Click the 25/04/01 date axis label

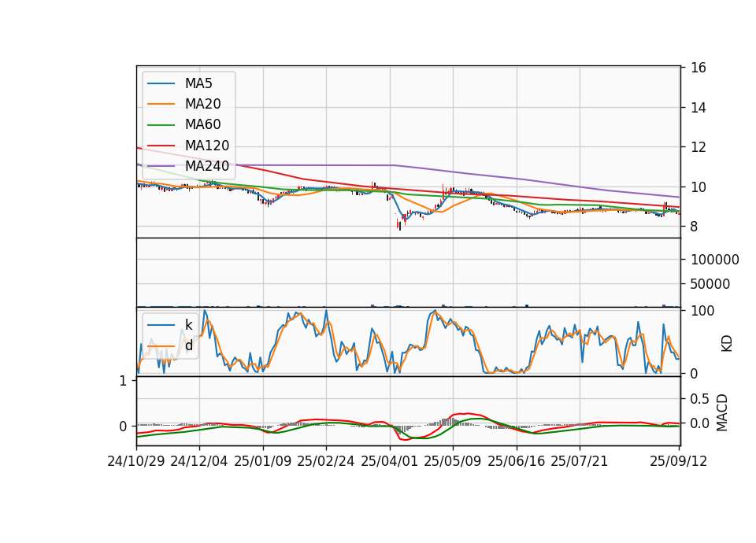pyautogui.click(x=390, y=461)
